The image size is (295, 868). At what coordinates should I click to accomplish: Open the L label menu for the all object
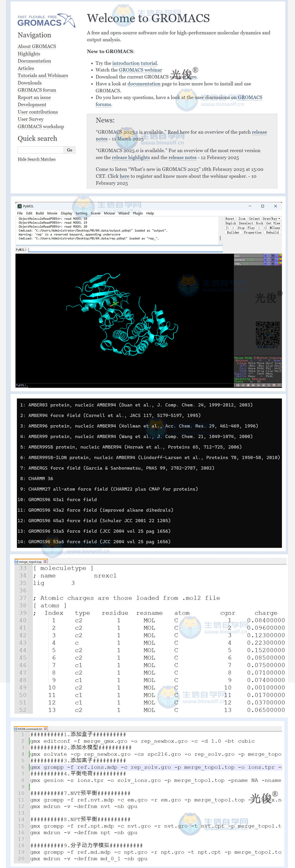click(276, 256)
